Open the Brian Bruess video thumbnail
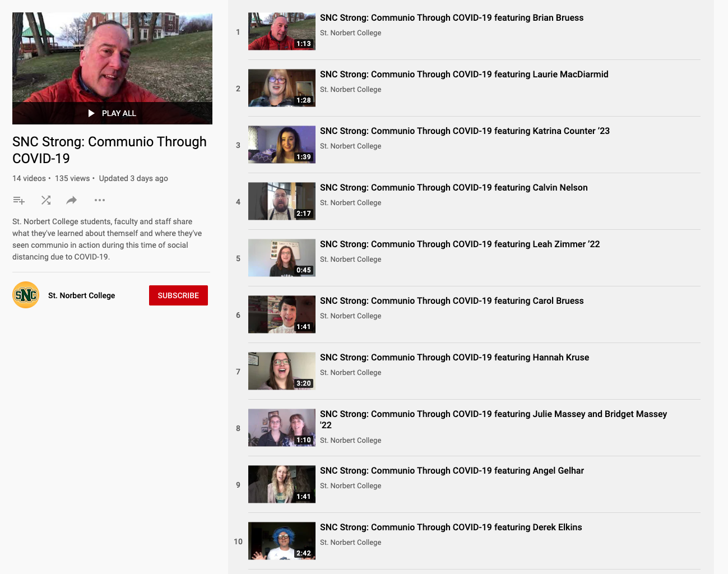Screen dimensions: 728x574 tap(282, 31)
